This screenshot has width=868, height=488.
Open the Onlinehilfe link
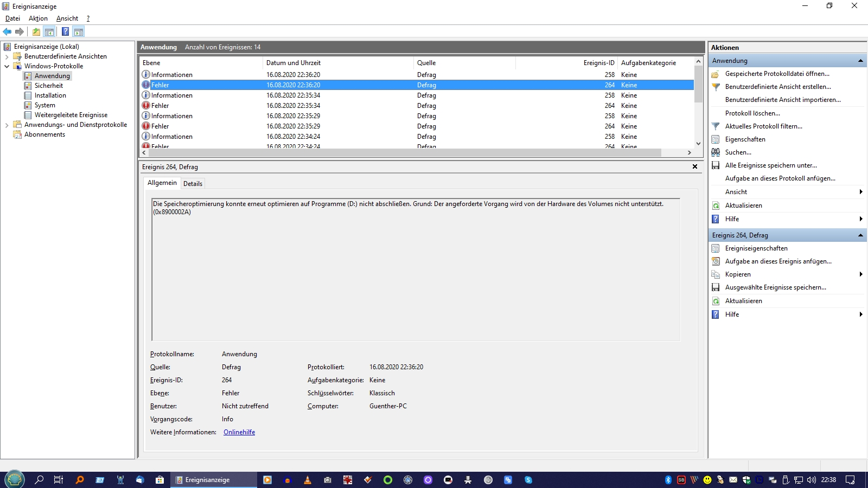pyautogui.click(x=239, y=432)
